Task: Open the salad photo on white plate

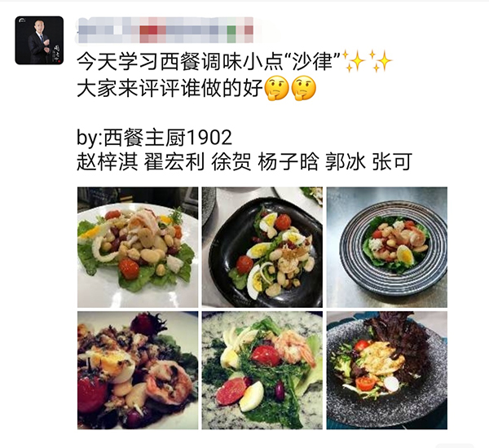Action: (138, 248)
